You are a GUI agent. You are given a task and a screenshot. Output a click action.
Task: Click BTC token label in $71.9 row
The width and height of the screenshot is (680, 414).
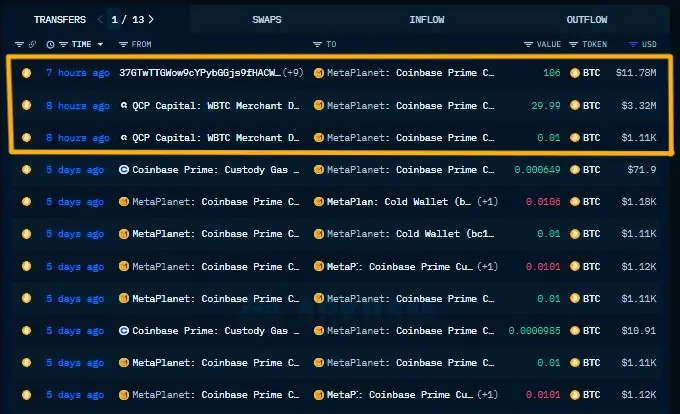(x=591, y=170)
